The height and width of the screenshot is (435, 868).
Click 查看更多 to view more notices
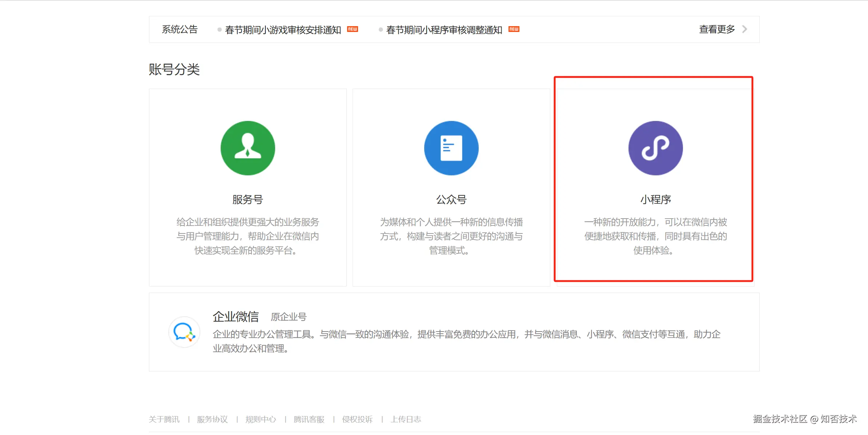pyautogui.click(x=717, y=29)
